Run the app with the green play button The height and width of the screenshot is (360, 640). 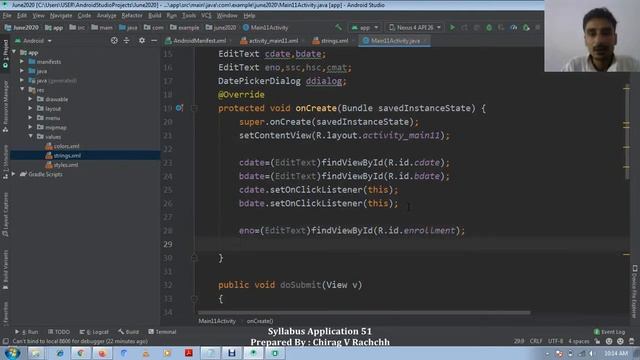(452, 27)
